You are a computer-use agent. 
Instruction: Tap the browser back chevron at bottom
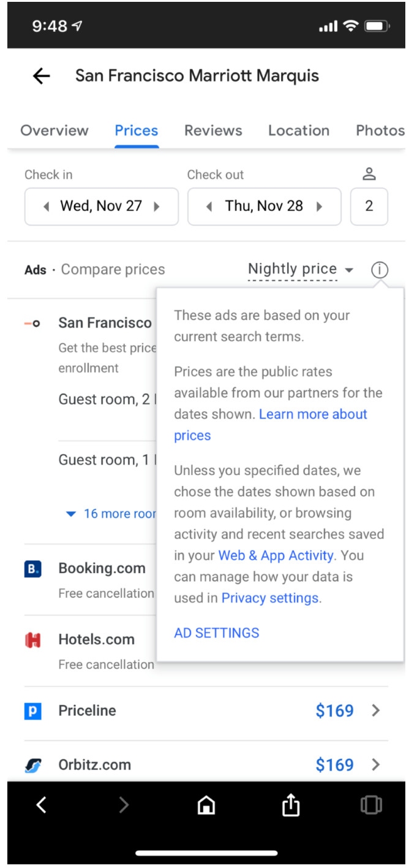coord(41,805)
